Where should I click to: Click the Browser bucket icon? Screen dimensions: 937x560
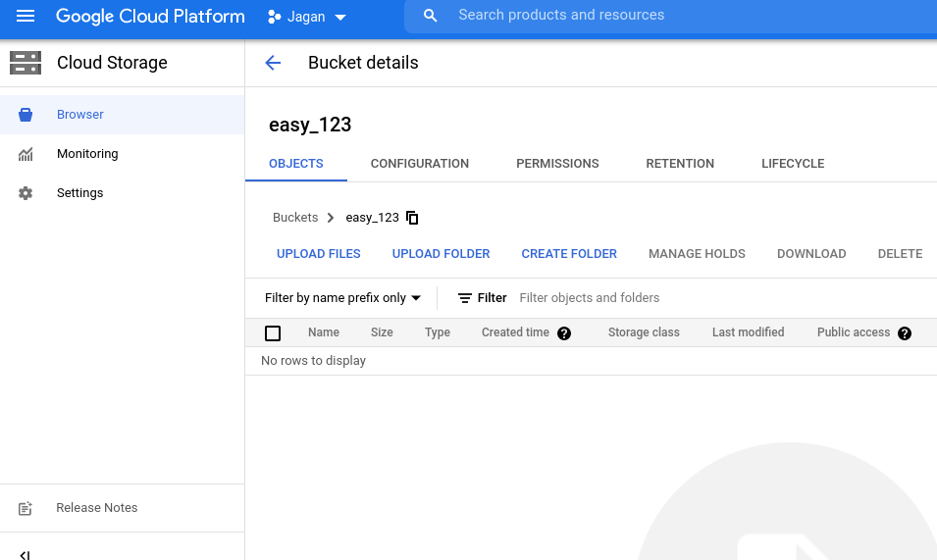(26, 115)
